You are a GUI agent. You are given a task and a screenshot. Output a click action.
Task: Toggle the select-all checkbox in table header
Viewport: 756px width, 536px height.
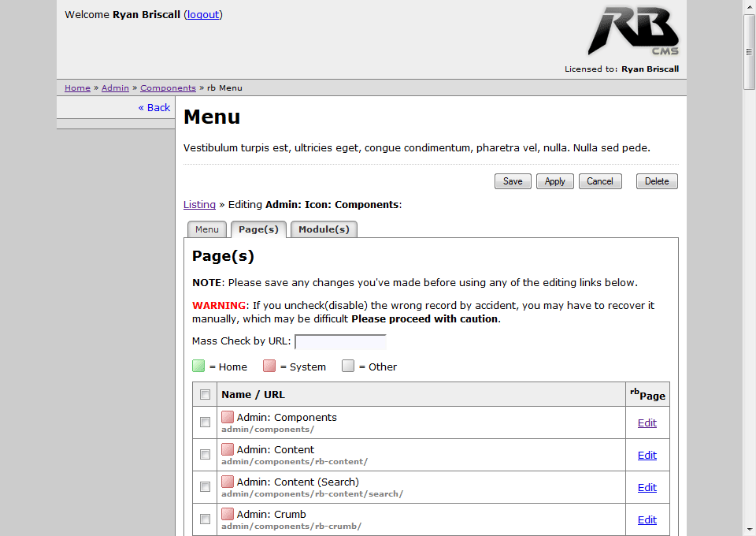tap(205, 394)
